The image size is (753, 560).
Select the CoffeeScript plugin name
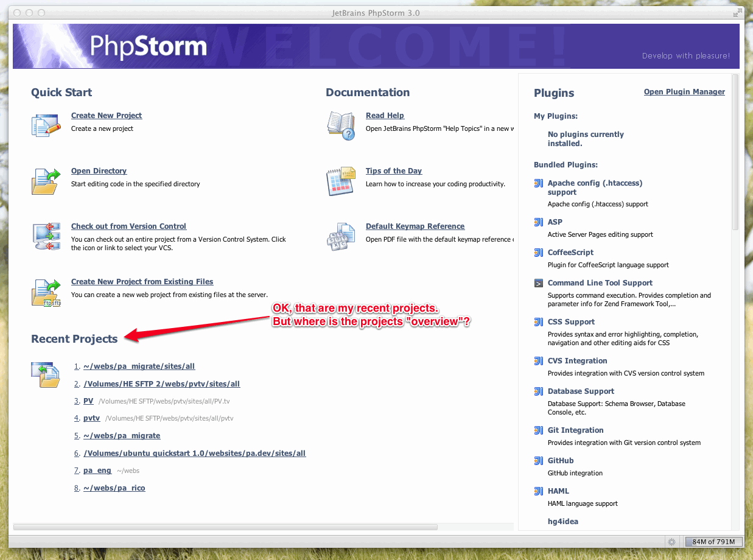point(570,253)
